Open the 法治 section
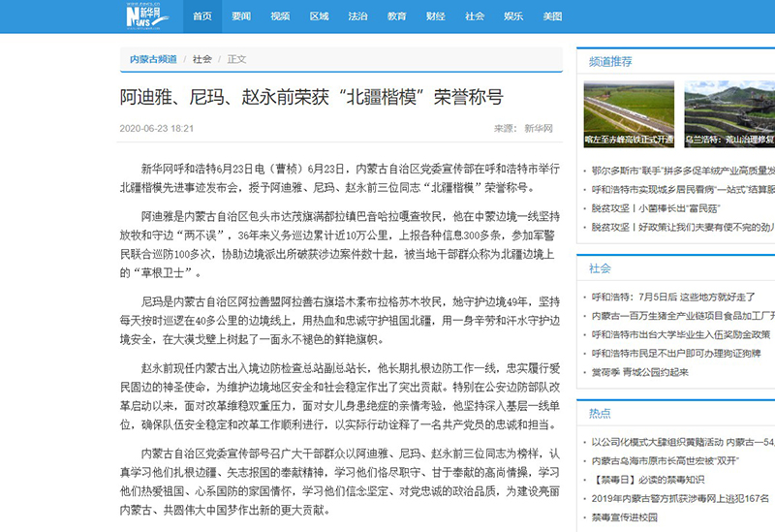The width and height of the screenshot is (775, 532). coord(357,16)
